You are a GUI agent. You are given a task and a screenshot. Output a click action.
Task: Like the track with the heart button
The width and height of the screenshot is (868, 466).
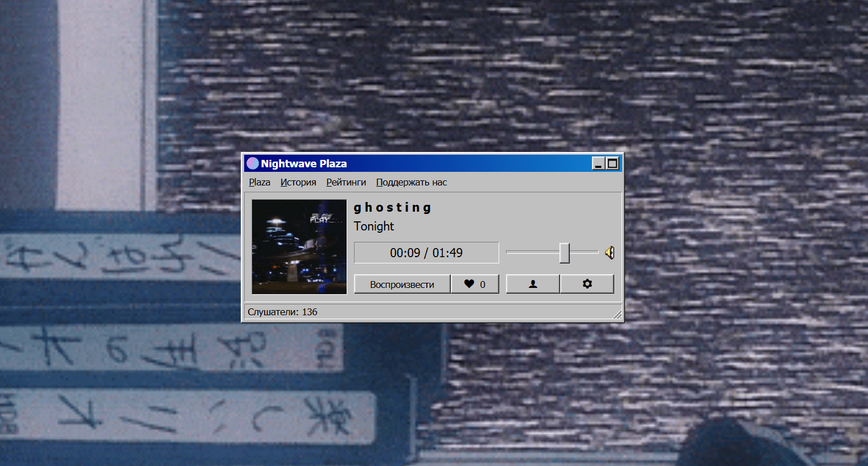tap(475, 284)
